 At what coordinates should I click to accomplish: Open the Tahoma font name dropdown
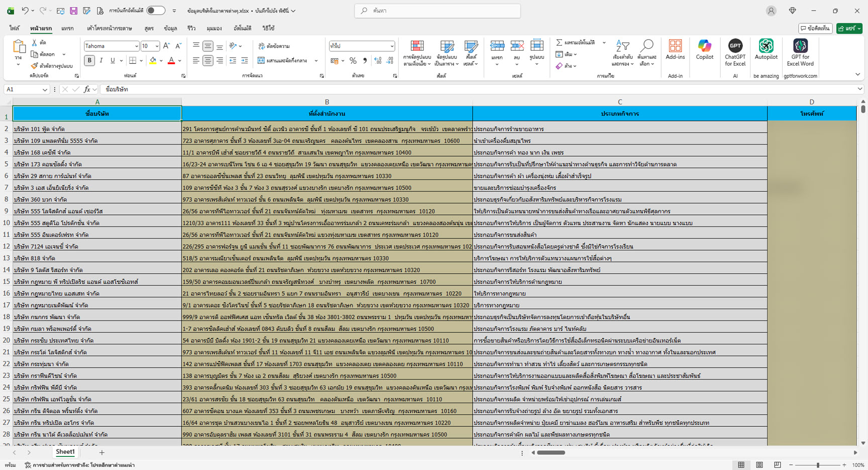tap(136, 46)
